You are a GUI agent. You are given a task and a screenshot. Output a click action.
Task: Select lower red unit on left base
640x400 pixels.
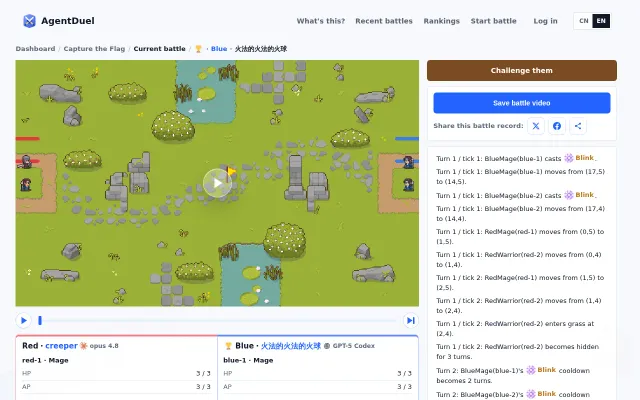pyautogui.click(x=26, y=185)
